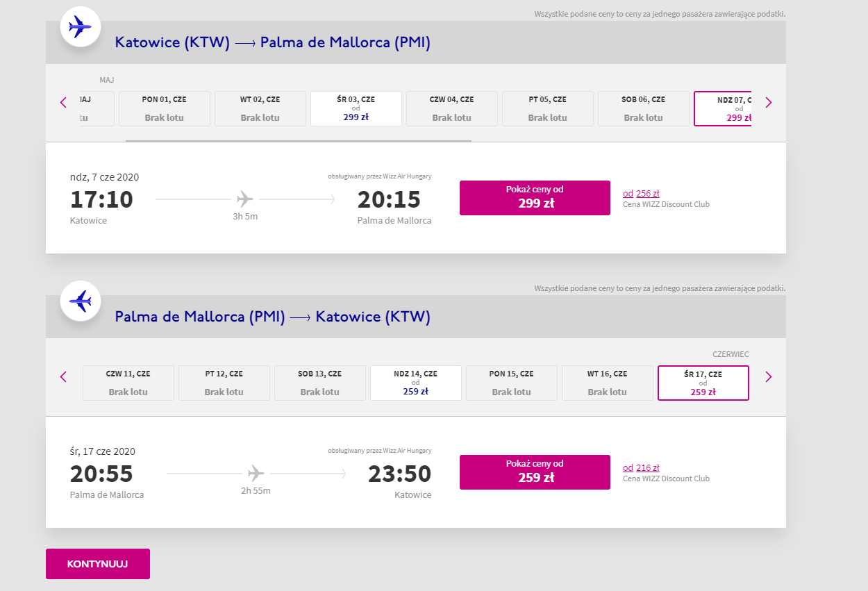The height and width of the screenshot is (591, 868).
Task: Click the plane badge above the Katowice–Palma header
Action: (81, 26)
